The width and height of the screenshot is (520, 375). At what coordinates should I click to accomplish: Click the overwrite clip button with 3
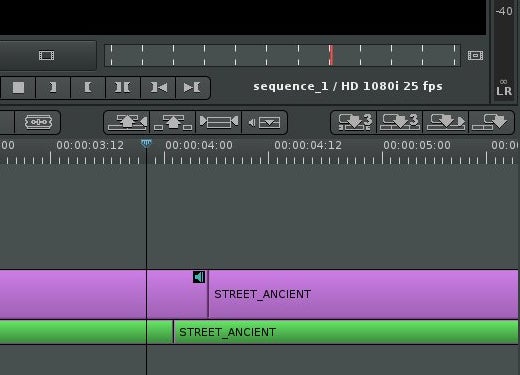coord(400,122)
